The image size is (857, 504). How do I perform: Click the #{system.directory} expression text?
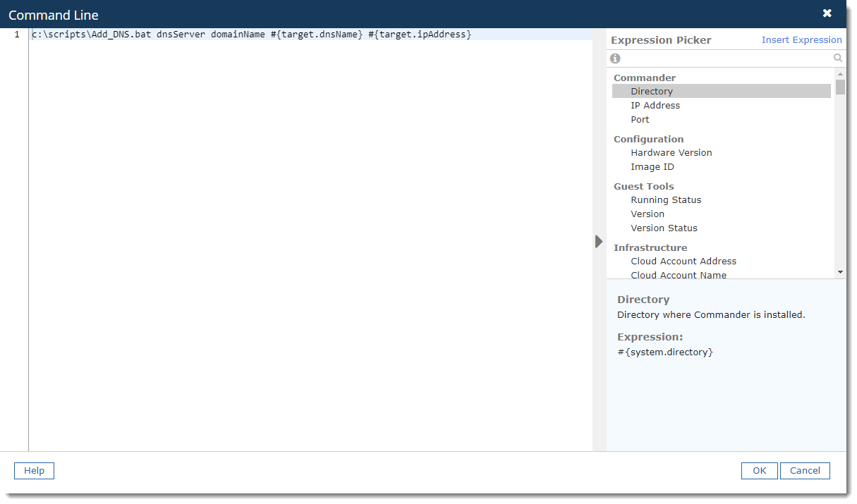[665, 352]
